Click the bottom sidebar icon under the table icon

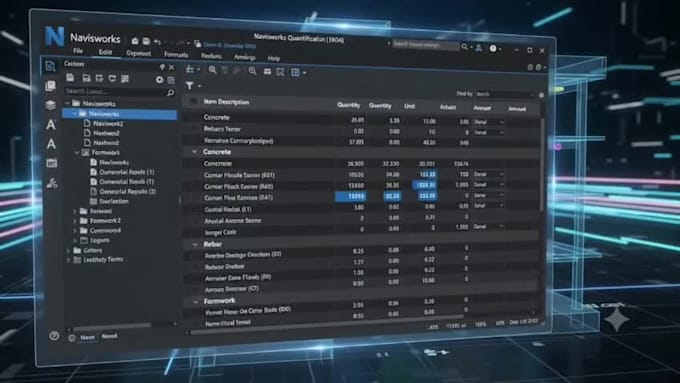[52, 183]
